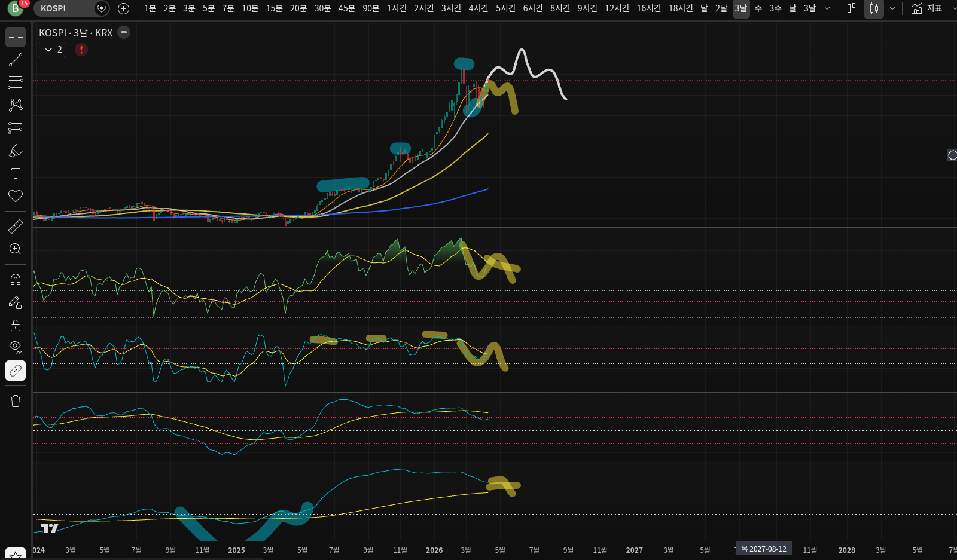Open the pattern drawing tools

pyautogui.click(x=16, y=105)
